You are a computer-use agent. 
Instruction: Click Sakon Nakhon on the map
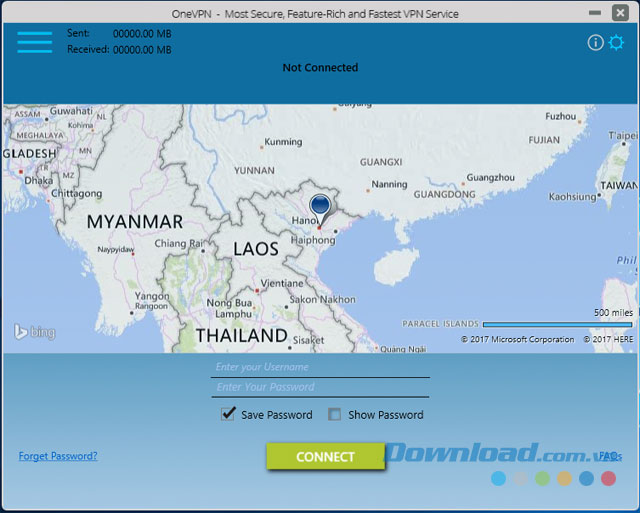[x=322, y=300]
